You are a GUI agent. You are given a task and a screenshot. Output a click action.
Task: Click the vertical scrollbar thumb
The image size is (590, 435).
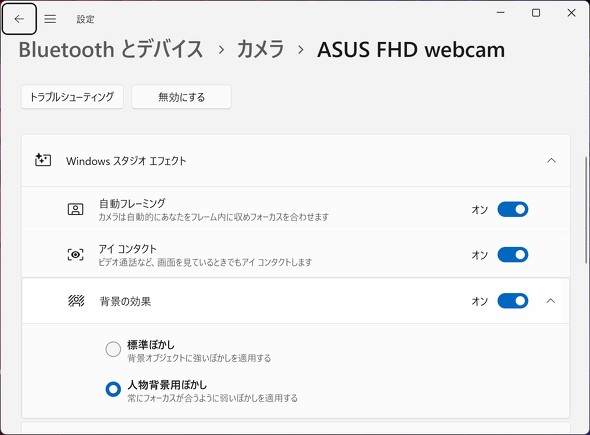coord(586,210)
